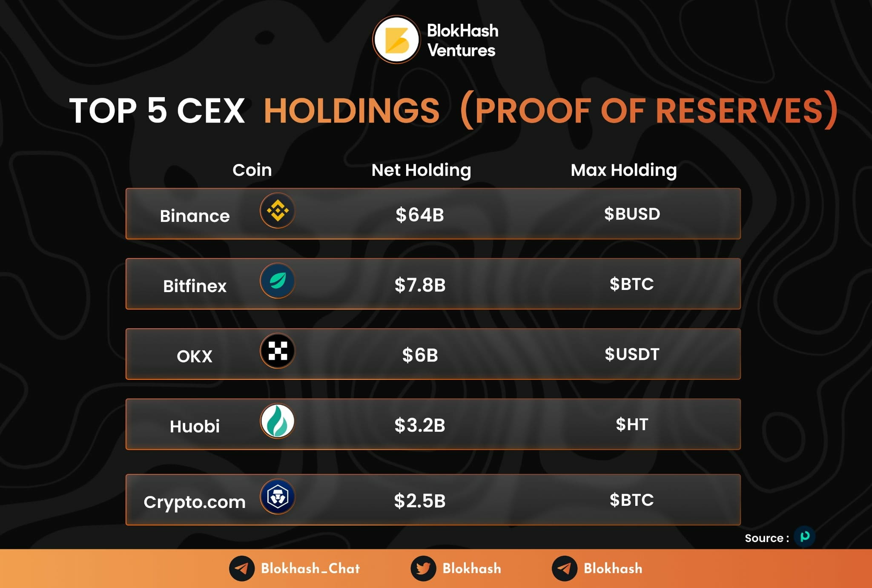Image resolution: width=872 pixels, height=588 pixels.
Task: Click the $HT entry in Huobi row
Action: pyautogui.click(x=632, y=425)
